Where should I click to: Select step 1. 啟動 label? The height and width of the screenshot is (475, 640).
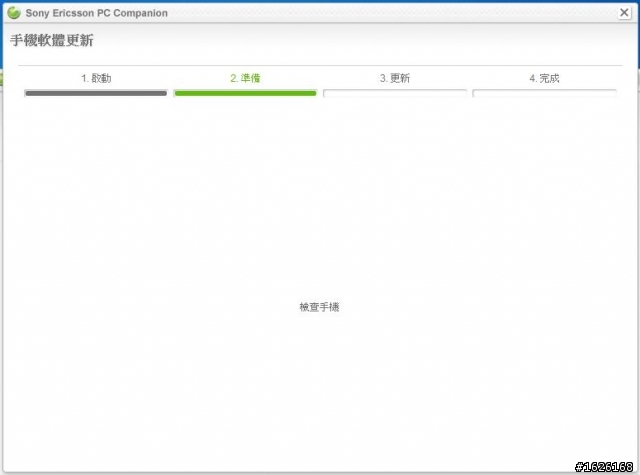click(x=96, y=78)
